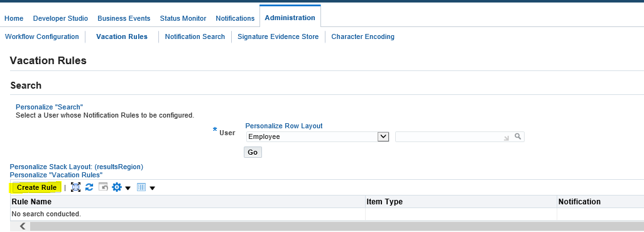
Task: Go to Workflow Configuration subtab
Action: click(42, 36)
